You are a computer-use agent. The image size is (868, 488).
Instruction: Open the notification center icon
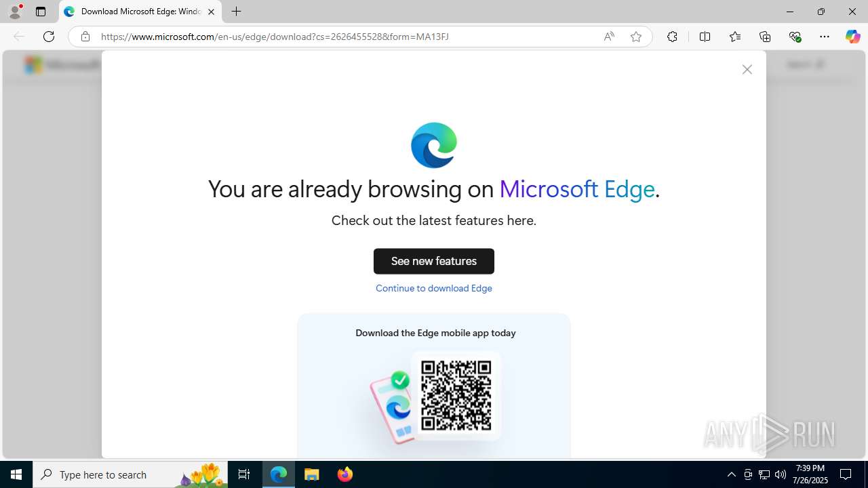point(846,474)
